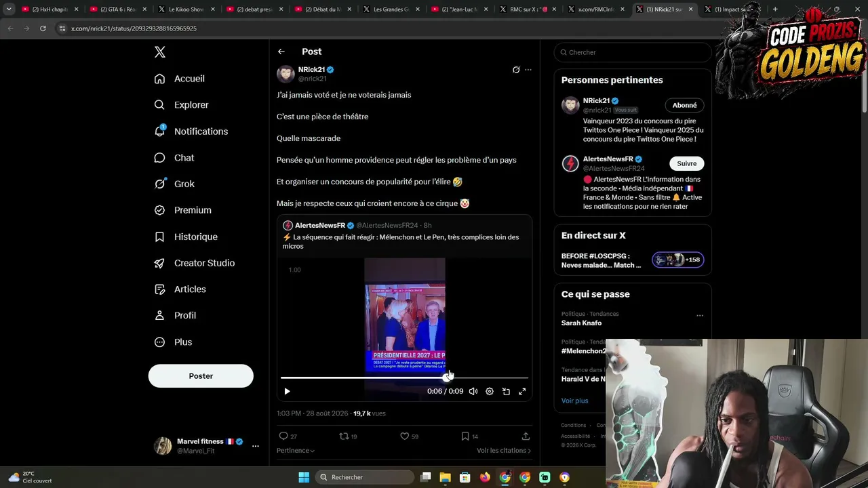Select the Historique bookmark icon
Image resolution: width=868 pixels, height=488 pixels.
click(159, 237)
